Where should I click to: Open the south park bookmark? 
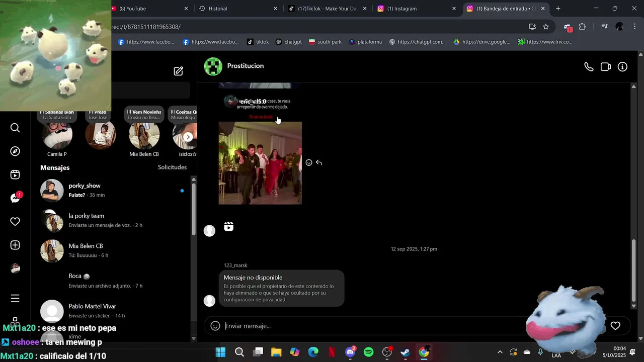pos(325,42)
